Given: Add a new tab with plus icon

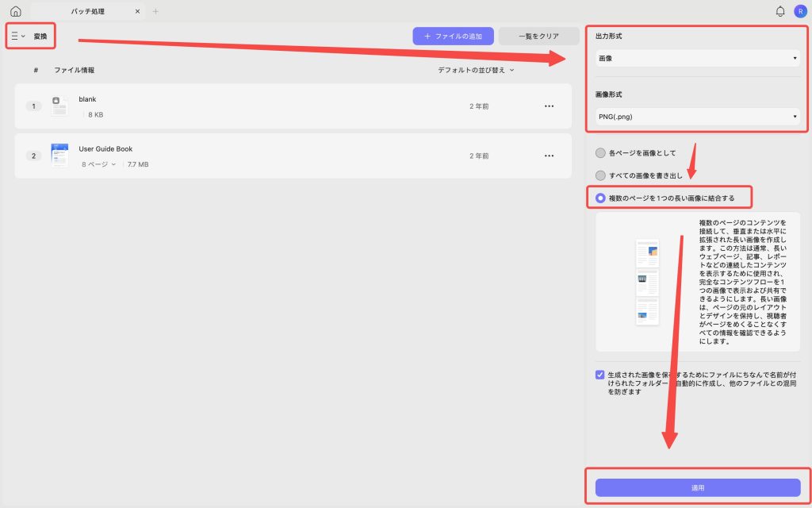Looking at the screenshot, I should 156,11.
